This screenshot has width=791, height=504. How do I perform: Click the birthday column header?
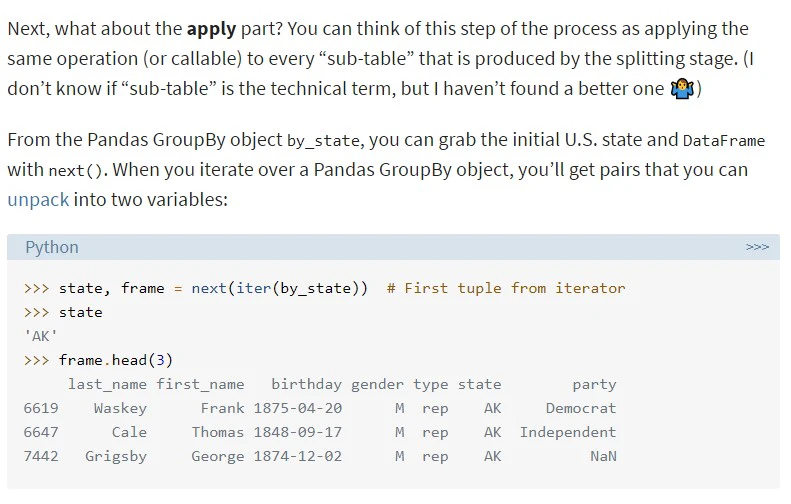coord(306,384)
